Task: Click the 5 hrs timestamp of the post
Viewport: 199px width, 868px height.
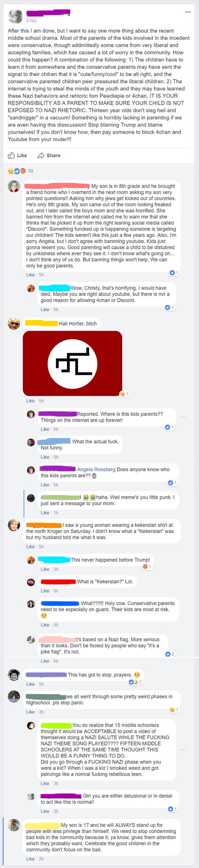Action: click(31, 20)
